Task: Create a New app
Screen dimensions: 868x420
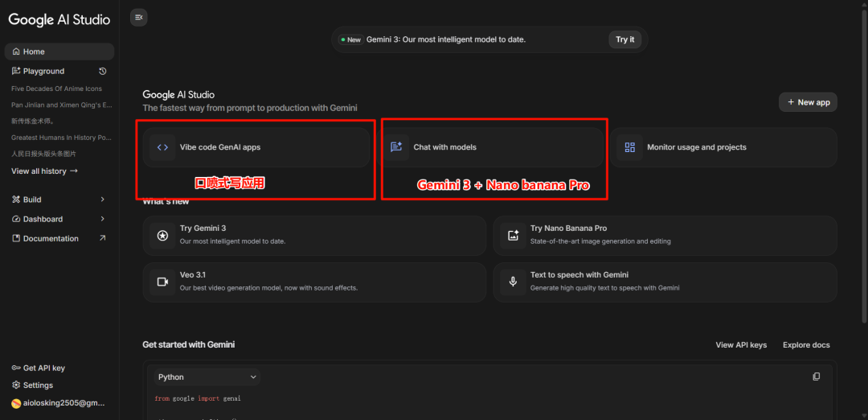Action: point(808,102)
